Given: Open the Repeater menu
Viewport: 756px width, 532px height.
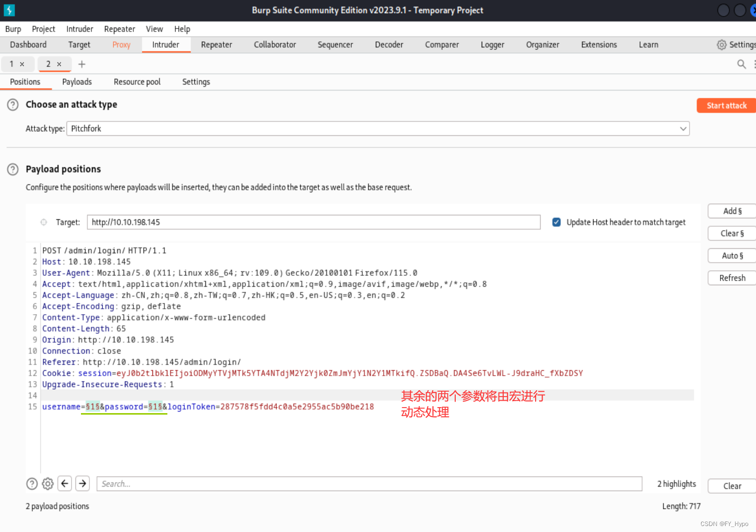Looking at the screenshot, I should tap(119, 29).
